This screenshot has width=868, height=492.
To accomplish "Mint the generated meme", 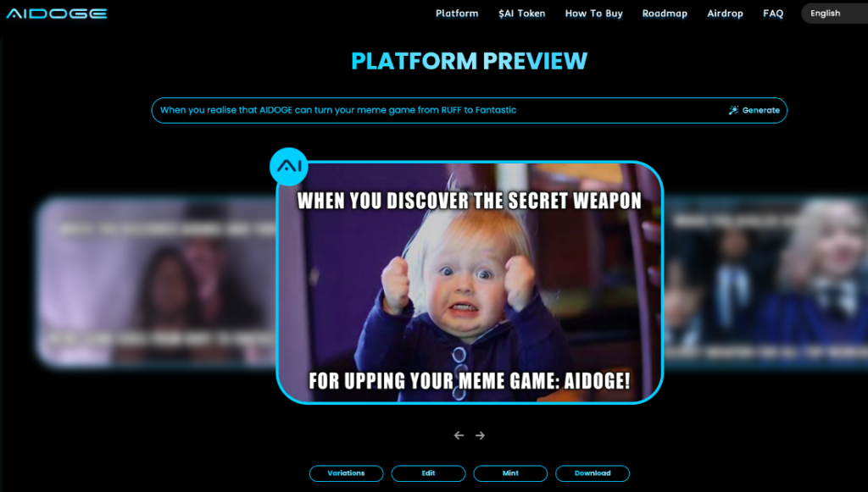I will [510, 473].
